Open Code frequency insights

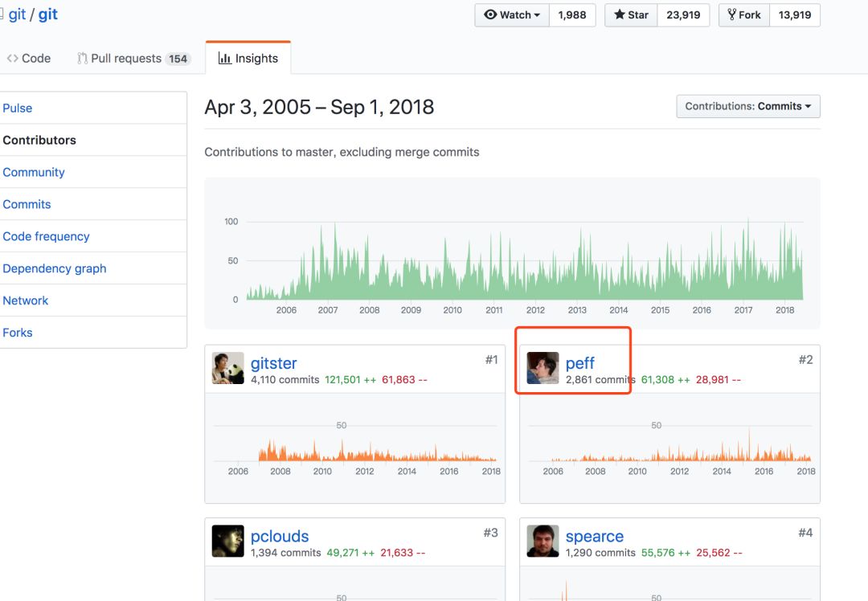click(93, 236)
